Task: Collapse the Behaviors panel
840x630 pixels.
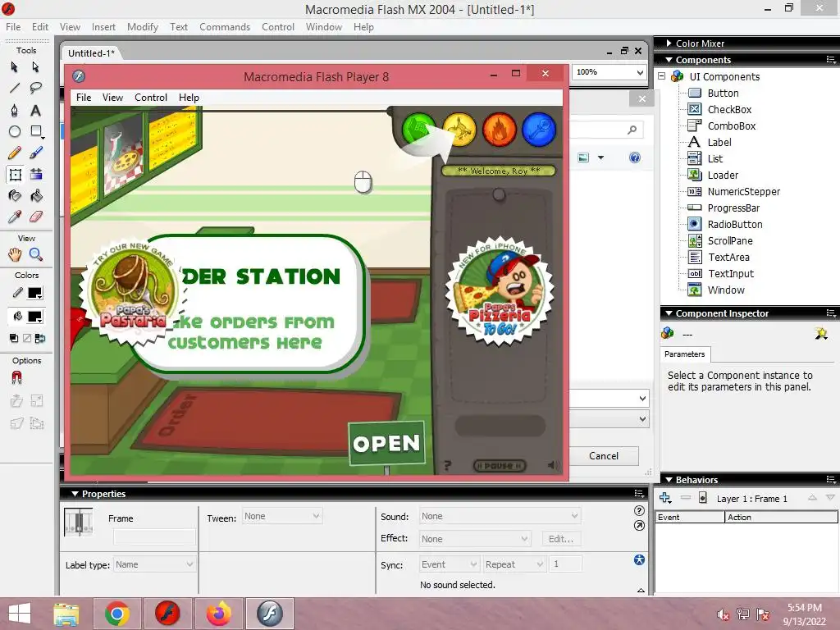Action: pyautogui.click(x=669, y=479)
